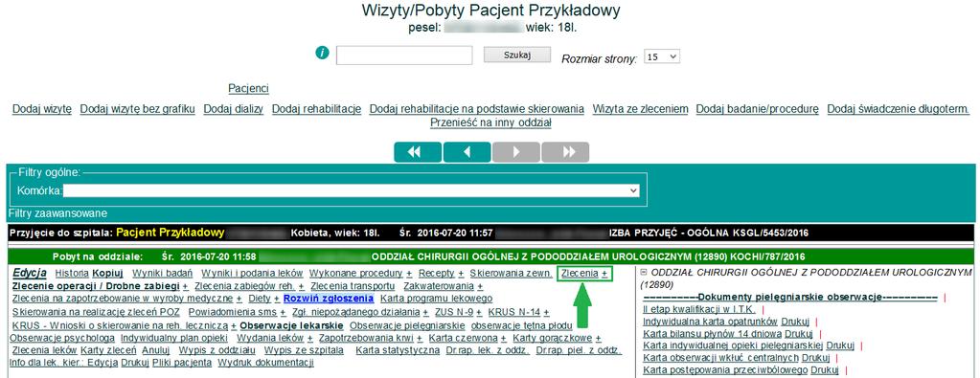Click Dodaj wizytę bez grafiku

[138, 109]
